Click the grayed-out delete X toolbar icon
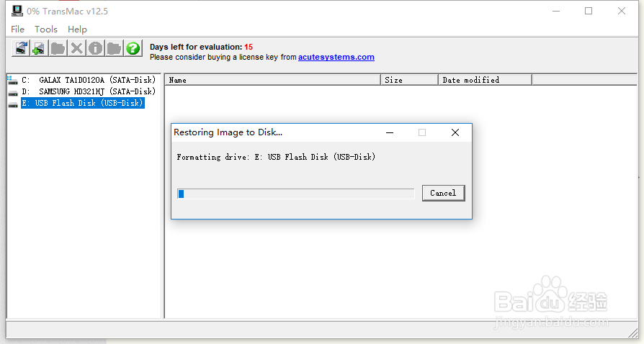Image resolution: width=644 pixels, height=344 pixels. click(76, 48)
